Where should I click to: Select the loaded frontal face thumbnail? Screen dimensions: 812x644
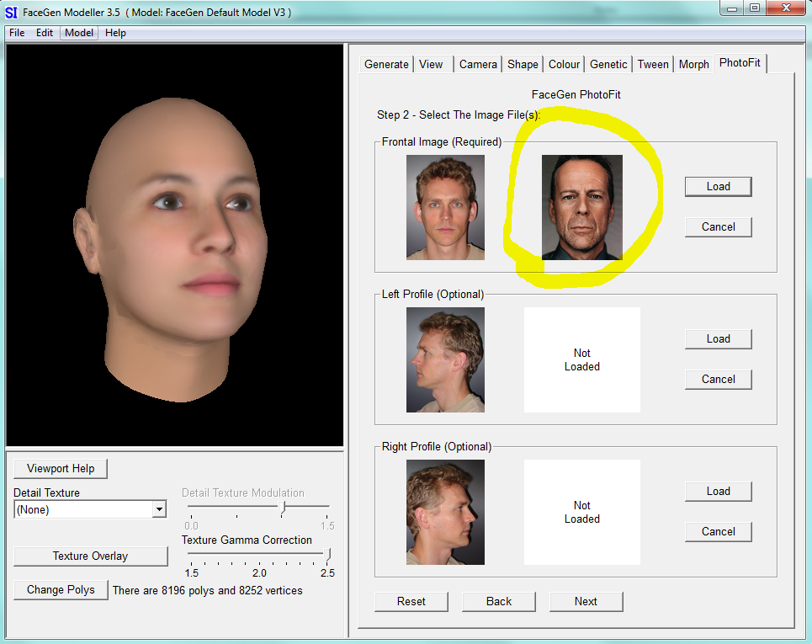point(581,207)
